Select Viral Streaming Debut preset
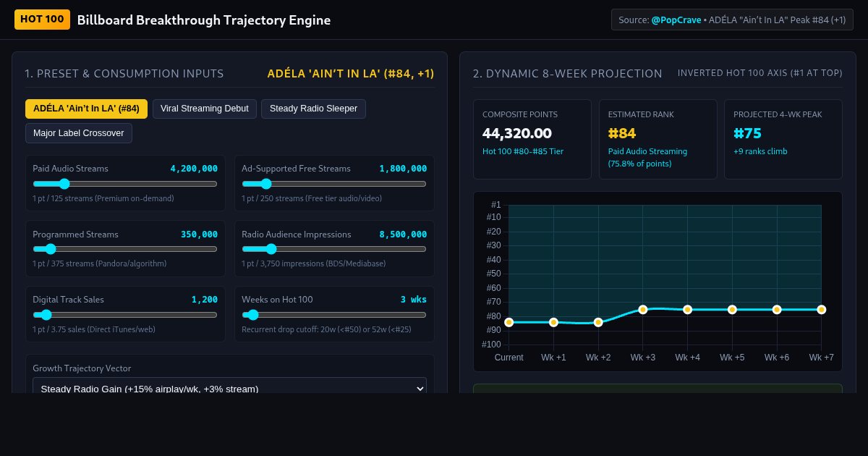 pos(205,109)
